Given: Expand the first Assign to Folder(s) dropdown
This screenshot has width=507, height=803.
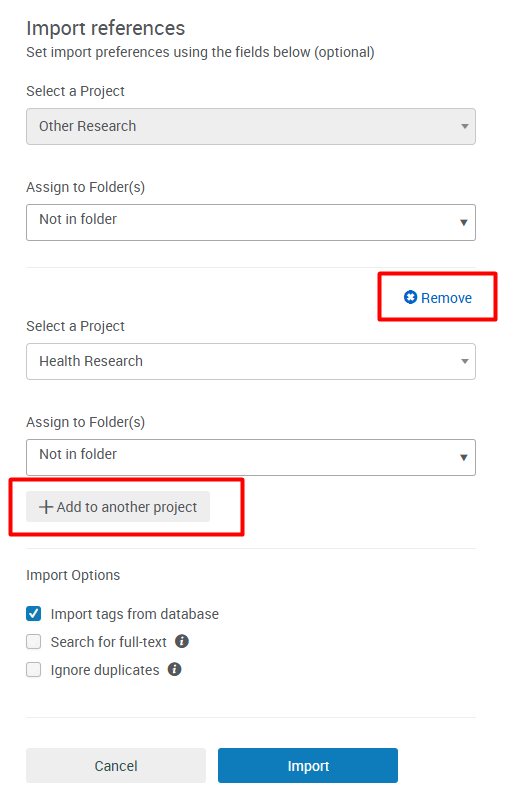Looking at the screenshot, I should click(x=251, y=223).
